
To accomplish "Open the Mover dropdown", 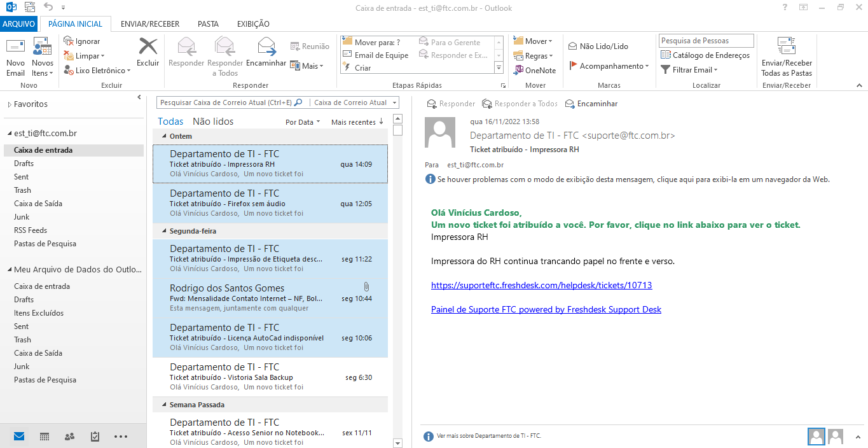I will pyautogui.click(x=533, y=41).
